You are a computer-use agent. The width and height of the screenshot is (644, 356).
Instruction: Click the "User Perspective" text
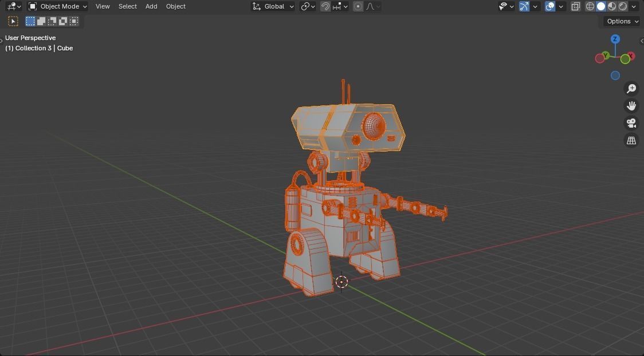click(30, 38)
